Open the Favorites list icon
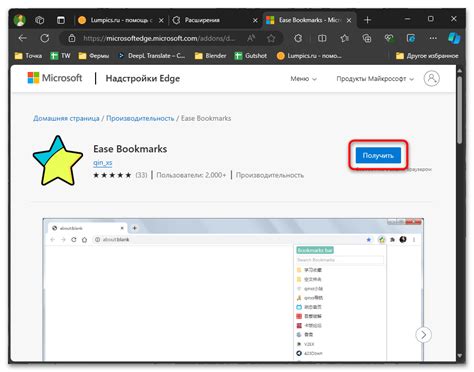The width and height of the screenshot is (474, 372). [x=344, y=38]
